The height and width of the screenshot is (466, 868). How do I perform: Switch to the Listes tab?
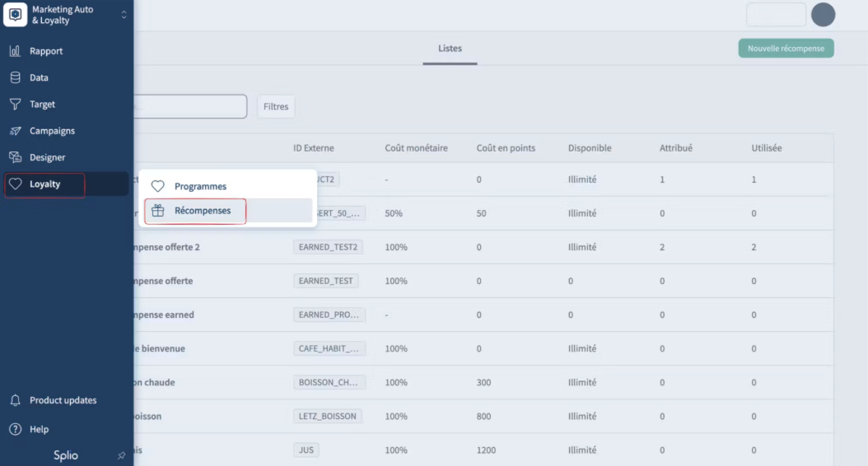[450, 49]
